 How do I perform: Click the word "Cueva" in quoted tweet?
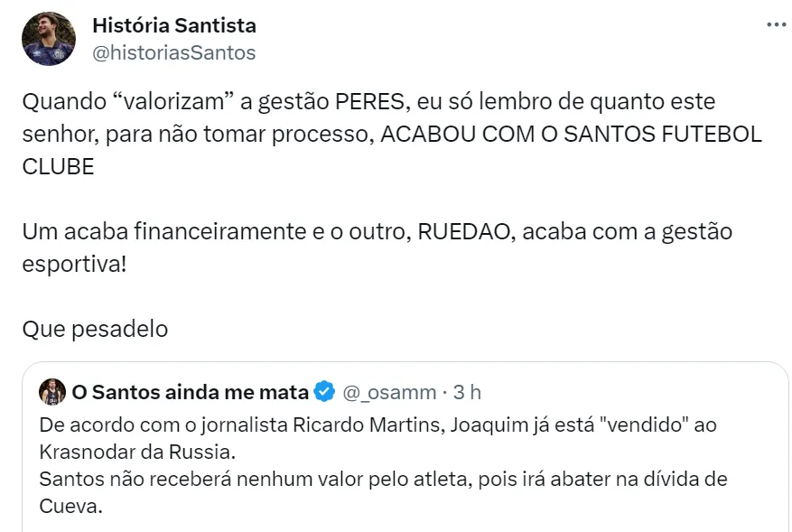point(69,506)
